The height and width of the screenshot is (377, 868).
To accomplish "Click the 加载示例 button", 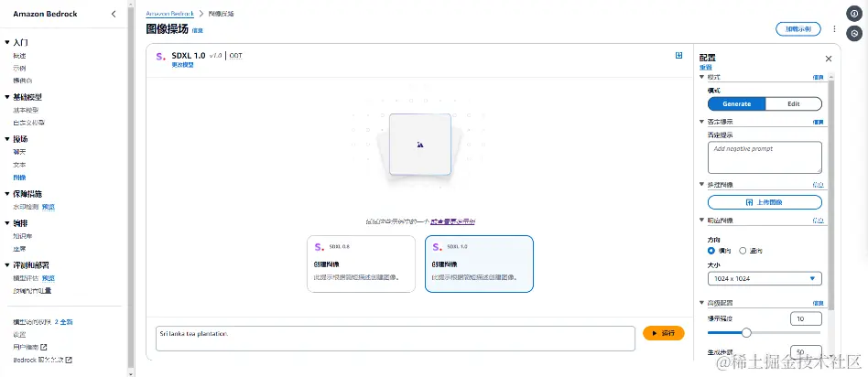I will [x=797, y=29].
